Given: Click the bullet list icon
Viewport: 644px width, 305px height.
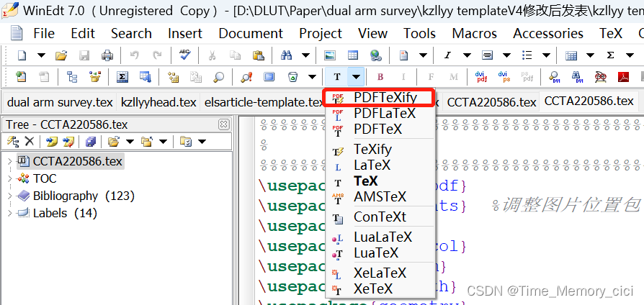Looking at the screenshot, I should coord(527,55).
